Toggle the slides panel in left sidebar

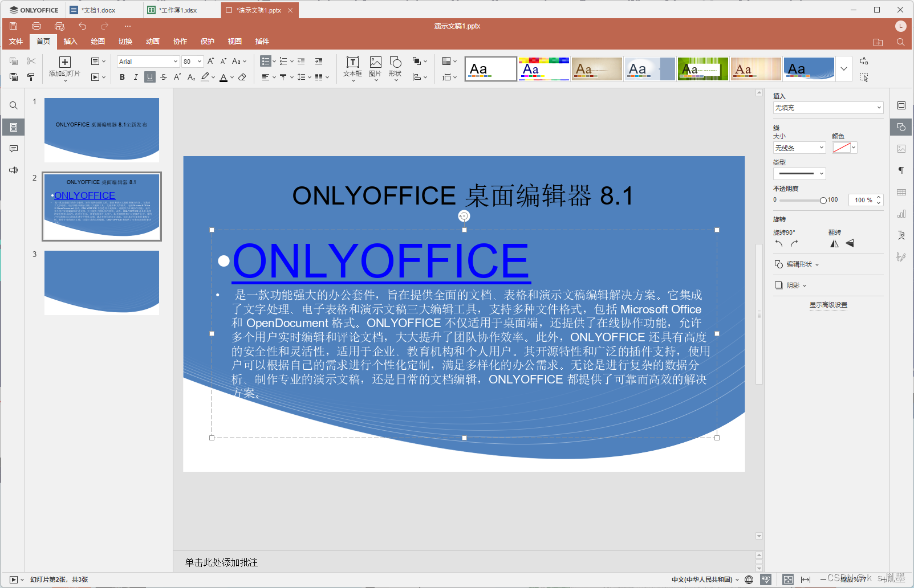click(14, 127)
